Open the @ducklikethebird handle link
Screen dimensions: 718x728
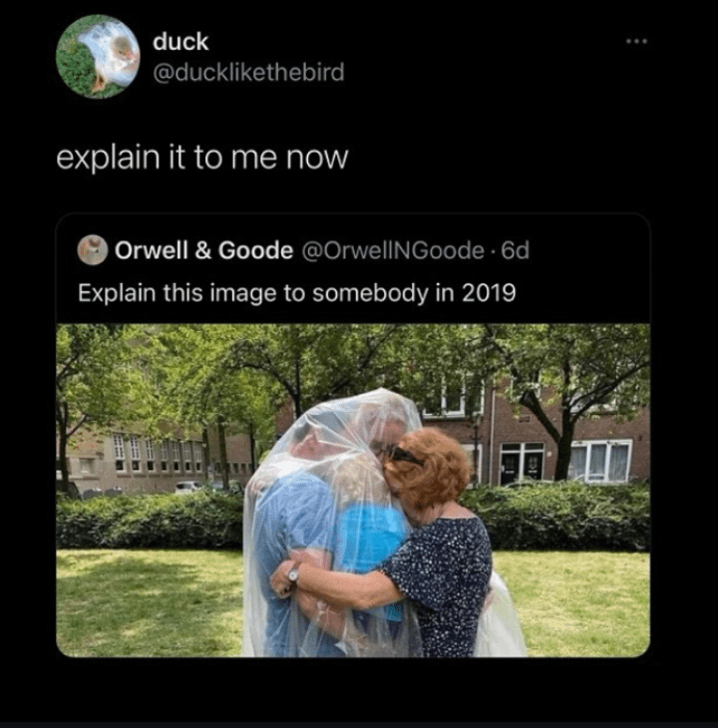pos(248,73)
